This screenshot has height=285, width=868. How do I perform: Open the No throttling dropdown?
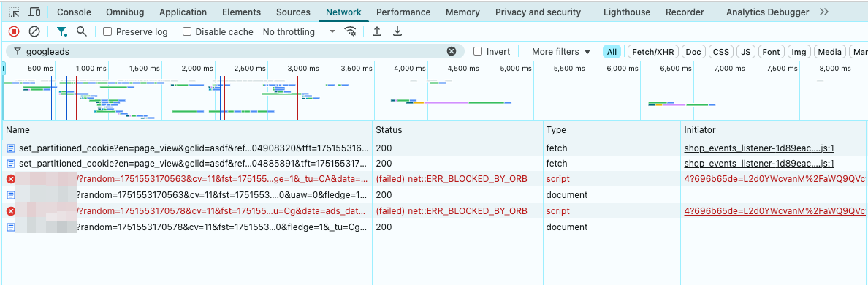299,32
